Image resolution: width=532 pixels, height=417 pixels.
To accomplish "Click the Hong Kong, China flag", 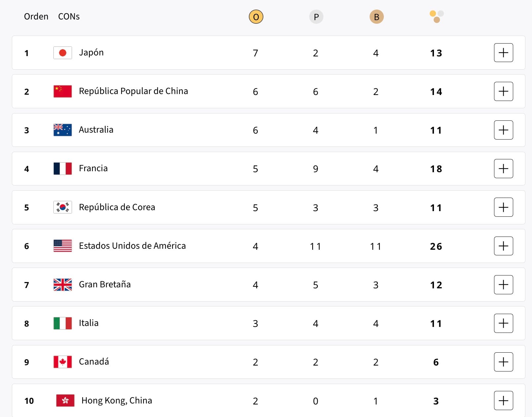I will click(x=65, y=401).
